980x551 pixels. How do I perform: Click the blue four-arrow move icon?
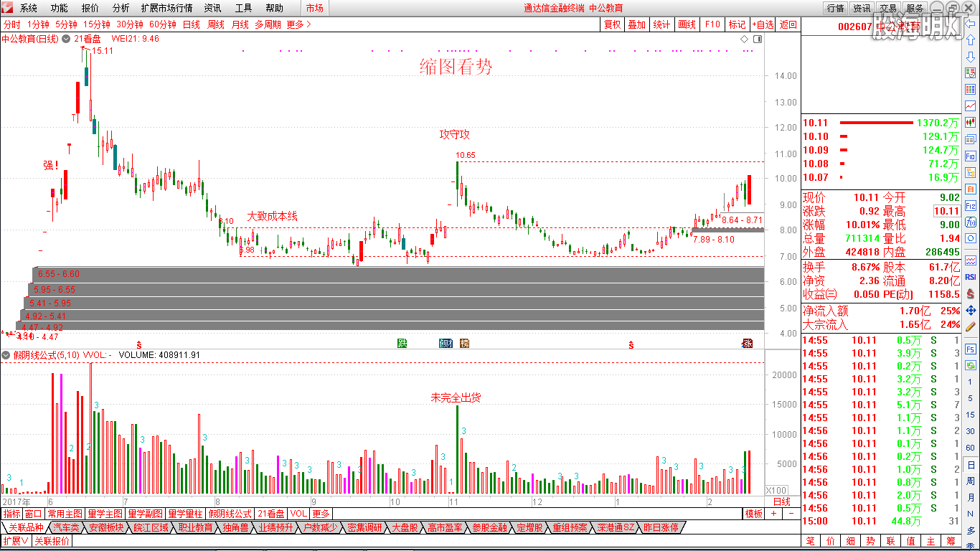point(971,310)
